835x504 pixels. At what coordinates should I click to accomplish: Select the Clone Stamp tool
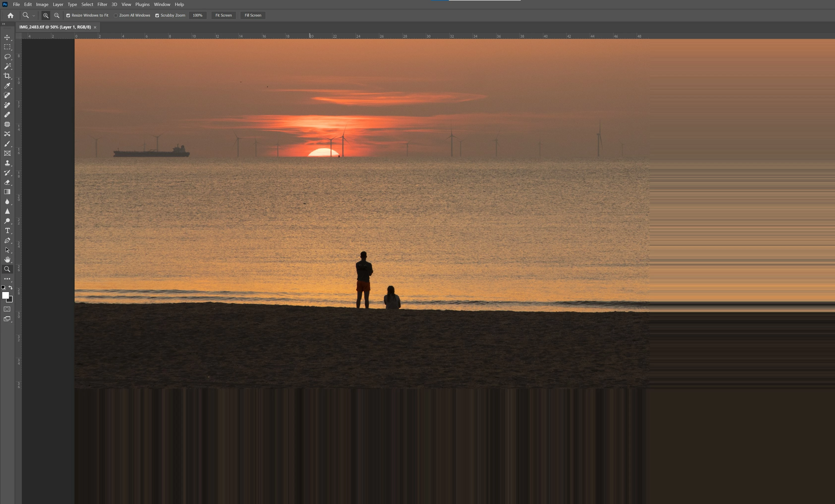coord(7,163)
